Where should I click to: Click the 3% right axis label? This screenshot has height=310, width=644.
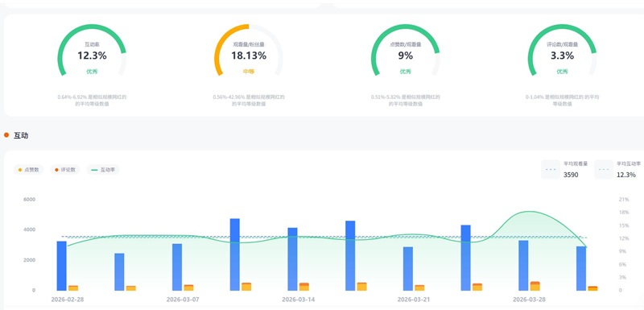622,277
